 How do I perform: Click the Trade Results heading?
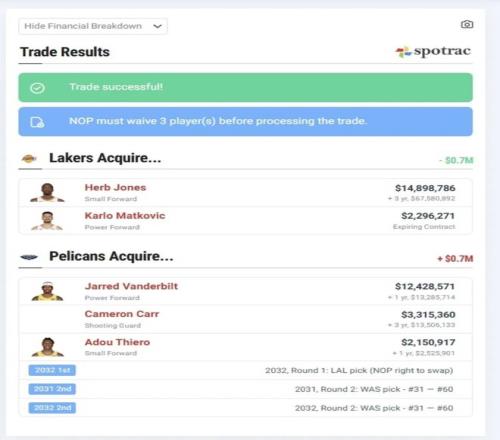pyautogui.click(x=65, y=52)
